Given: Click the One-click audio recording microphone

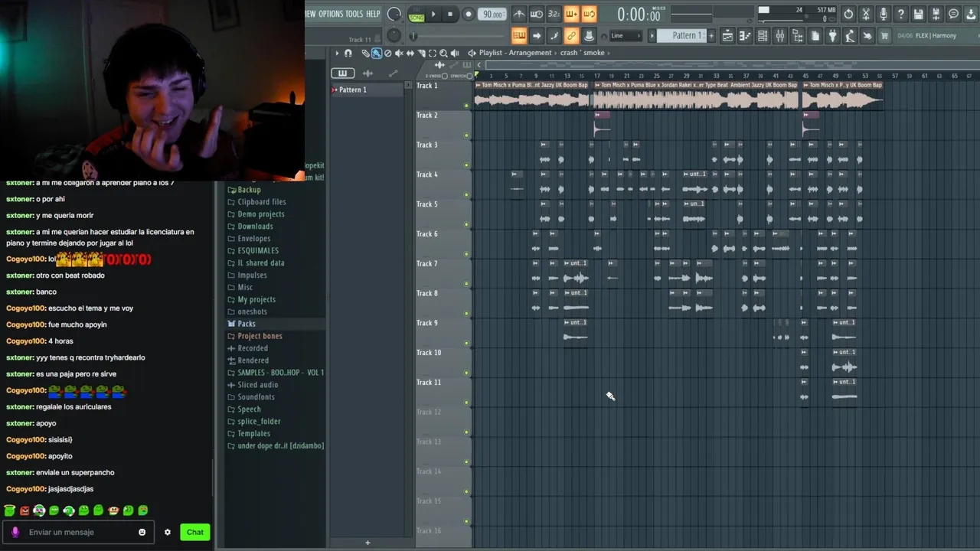Looking at the screenshot, I should click(x=884, y=14).
